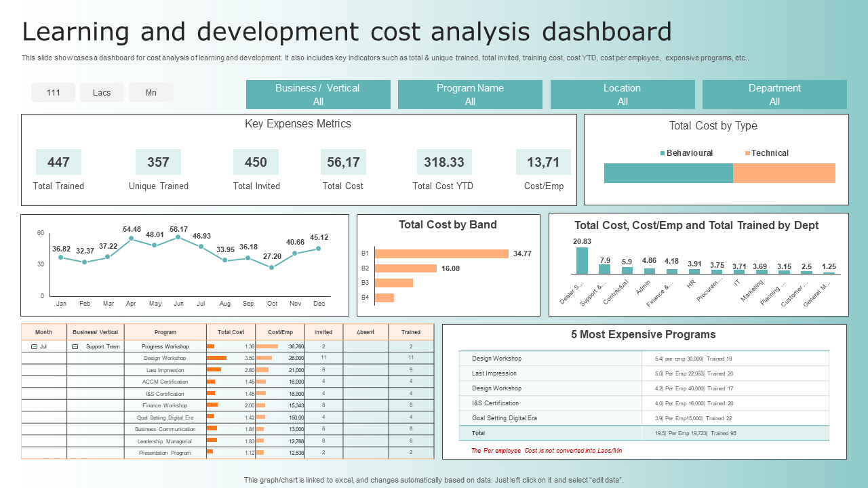Image resolution: width=868 pixels, height=488 pixels.
Task: Click the Total Cost by Band title
Action: click(x=448, y=225)
